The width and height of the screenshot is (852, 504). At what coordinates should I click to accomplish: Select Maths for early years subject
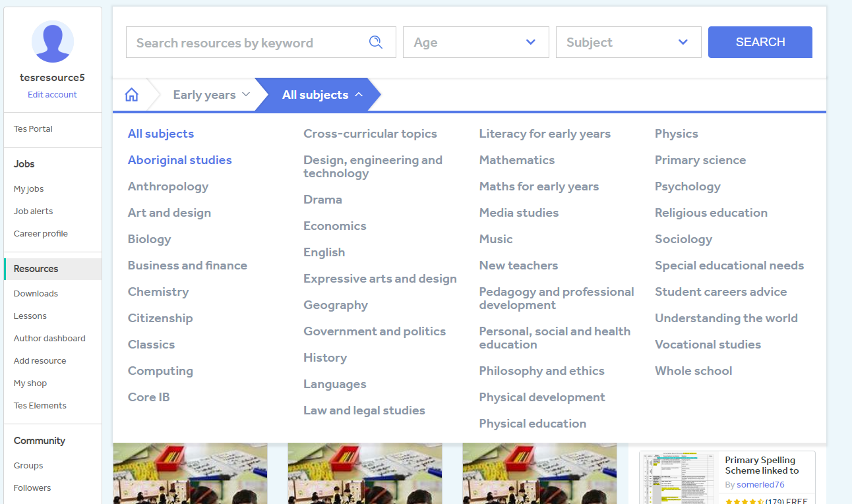click(539, 186)
